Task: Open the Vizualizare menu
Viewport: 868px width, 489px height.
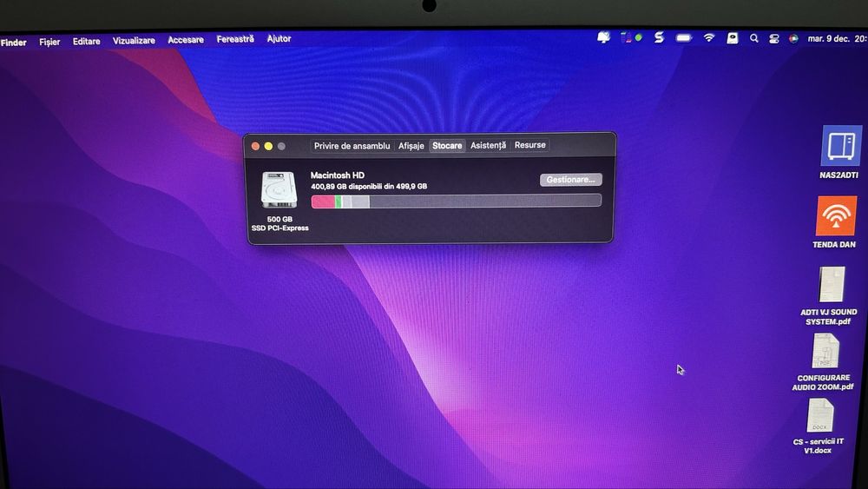Action: click(134, 41)
